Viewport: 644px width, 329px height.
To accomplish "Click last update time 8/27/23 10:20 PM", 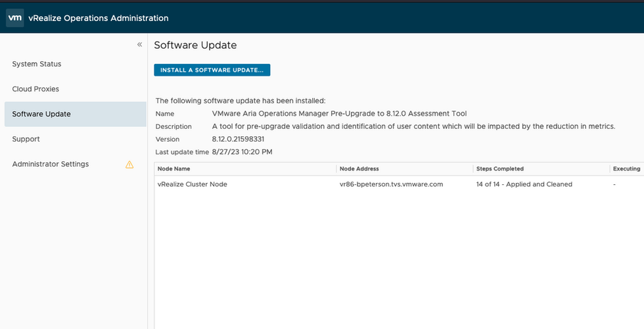I will point(242,152).
